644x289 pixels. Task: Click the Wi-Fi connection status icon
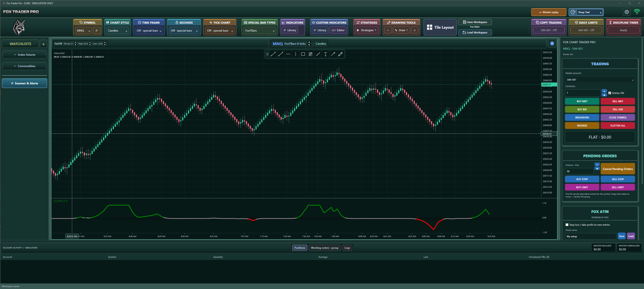pyautogui.click(x=637, y=12)
